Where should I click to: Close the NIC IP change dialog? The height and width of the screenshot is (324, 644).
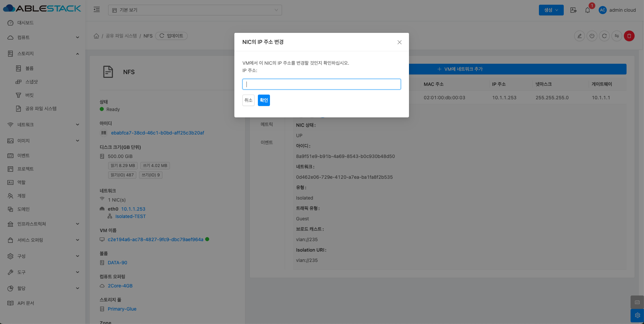point(399,42)
